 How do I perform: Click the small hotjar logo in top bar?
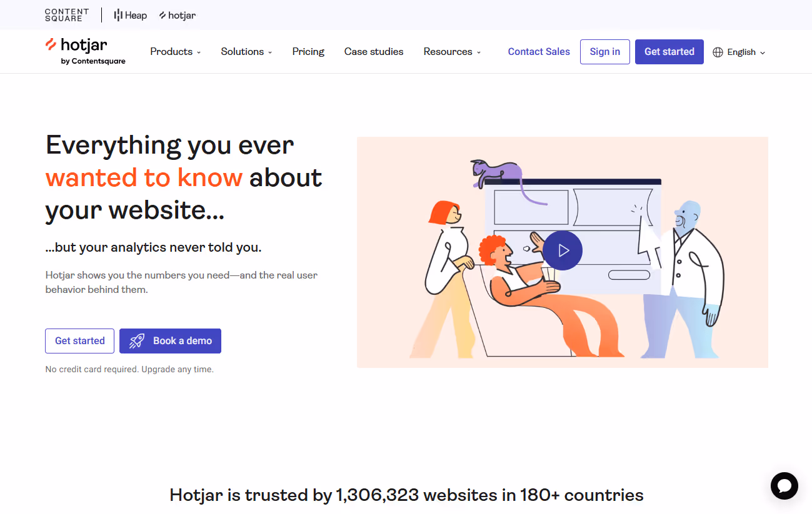click(178, 15)
